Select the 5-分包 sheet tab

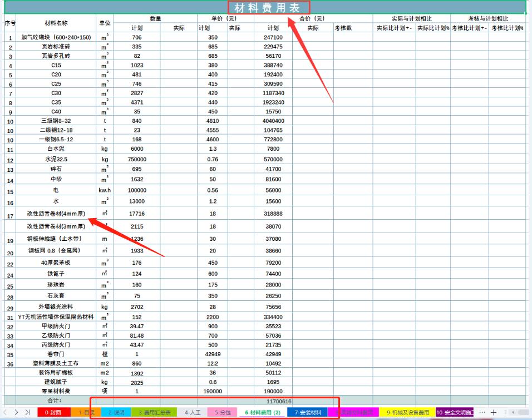tap(223, 412)
